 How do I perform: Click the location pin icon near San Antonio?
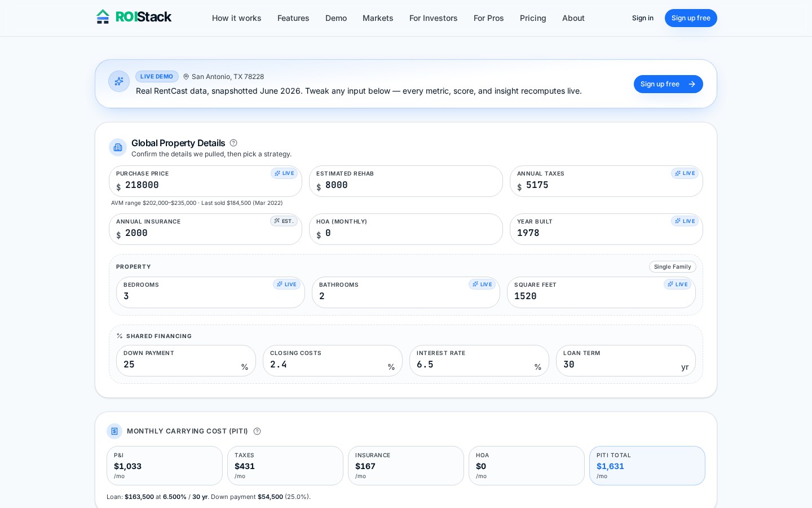[x=186, y=77]
